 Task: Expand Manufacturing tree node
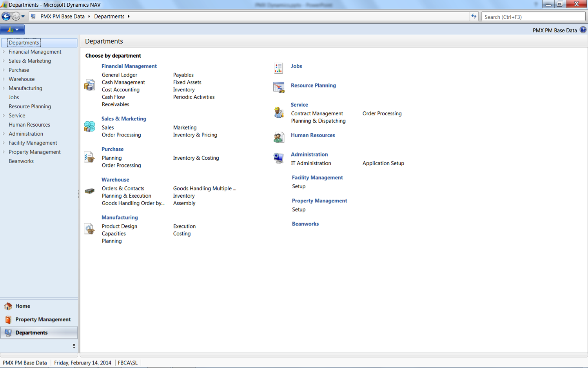tap(4, 88)
